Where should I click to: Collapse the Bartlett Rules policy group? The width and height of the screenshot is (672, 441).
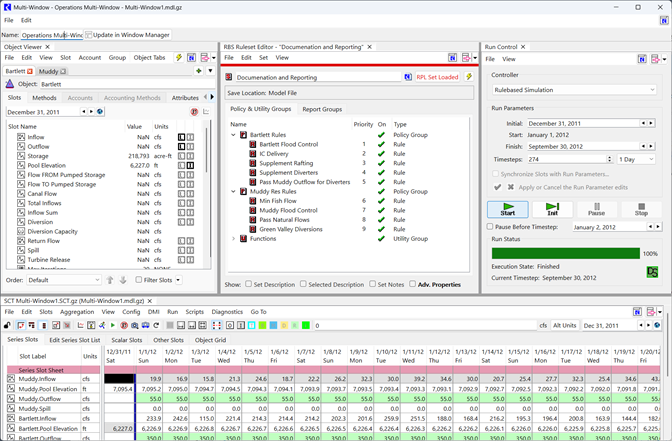234,134
